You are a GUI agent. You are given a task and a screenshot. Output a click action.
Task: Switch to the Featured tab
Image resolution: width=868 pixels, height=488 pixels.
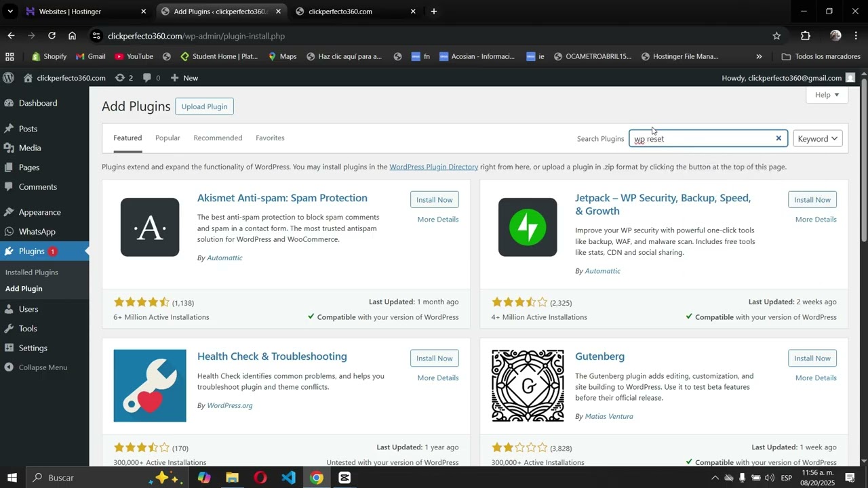click(x=127, y=138)
